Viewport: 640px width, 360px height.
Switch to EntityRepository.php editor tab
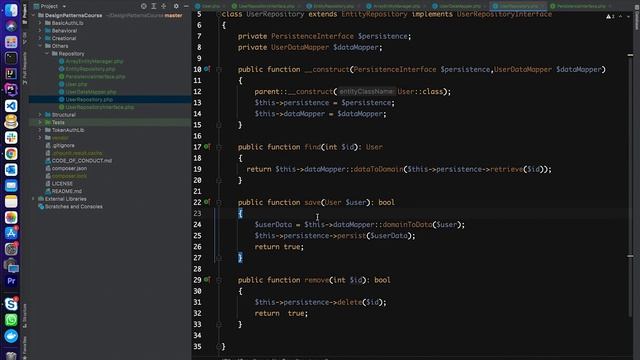331,6
